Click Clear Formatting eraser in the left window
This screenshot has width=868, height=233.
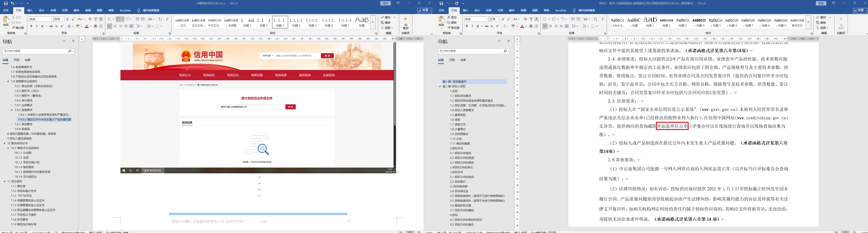[90, 19]
